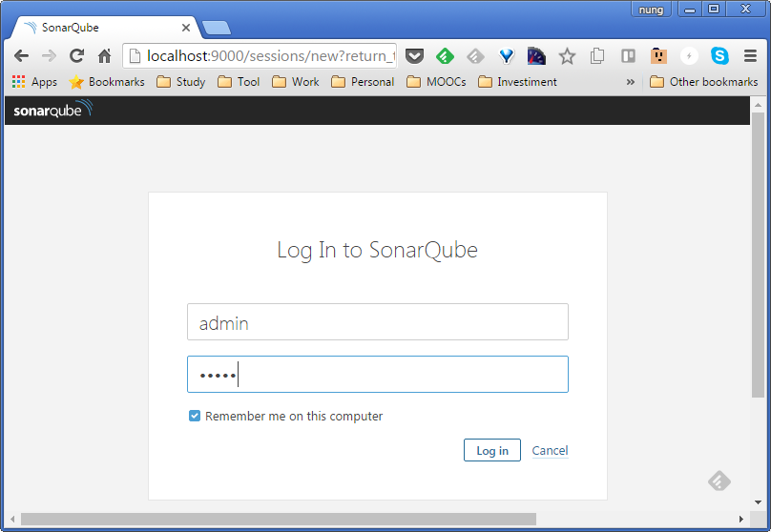771x532 pixels.
Task: Click the copy pages extension icon
Action: tap(597, 56)
